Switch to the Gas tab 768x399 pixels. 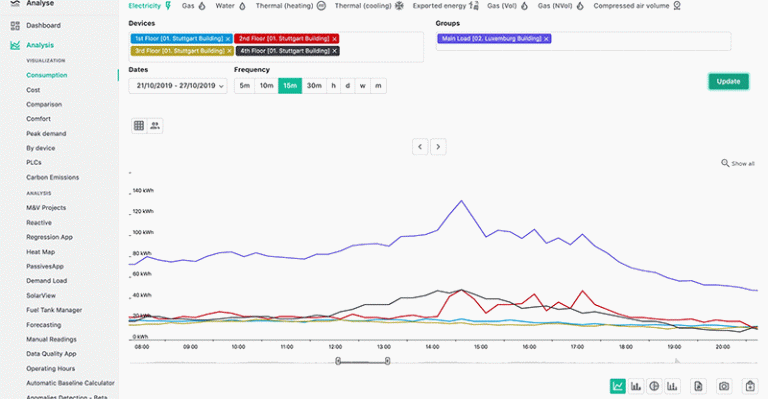(x=193, y=6)
